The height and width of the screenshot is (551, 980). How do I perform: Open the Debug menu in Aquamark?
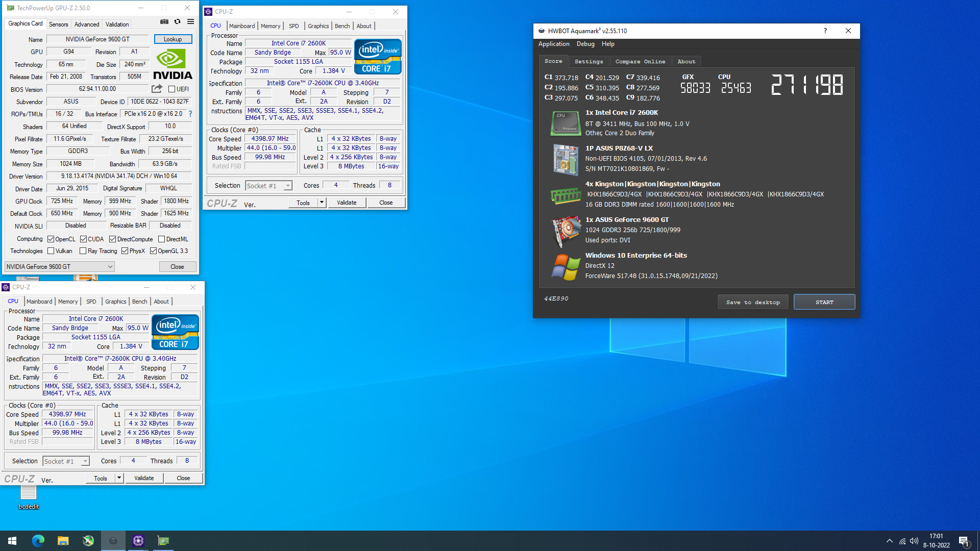coord(585,44)
